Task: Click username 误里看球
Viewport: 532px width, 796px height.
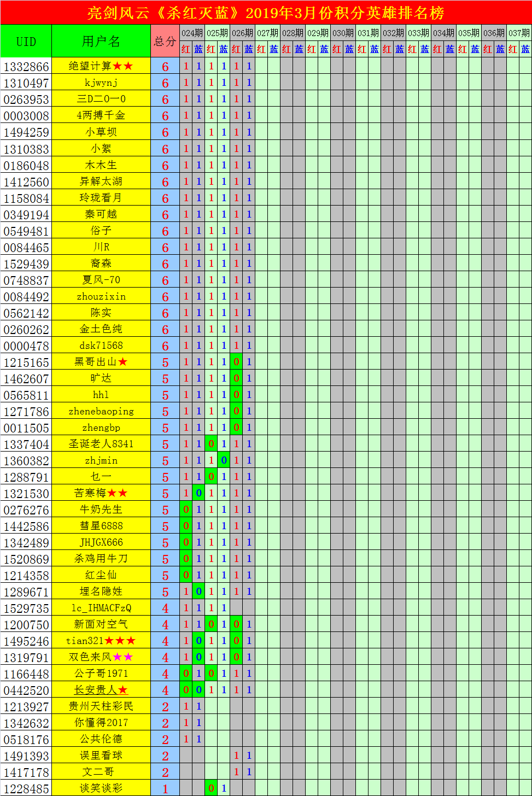Action: (x=101, y=755)
